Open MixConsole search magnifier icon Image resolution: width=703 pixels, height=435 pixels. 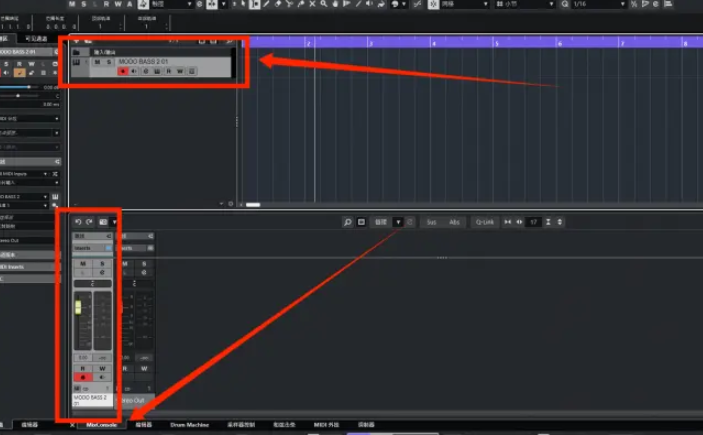[347, 222]
